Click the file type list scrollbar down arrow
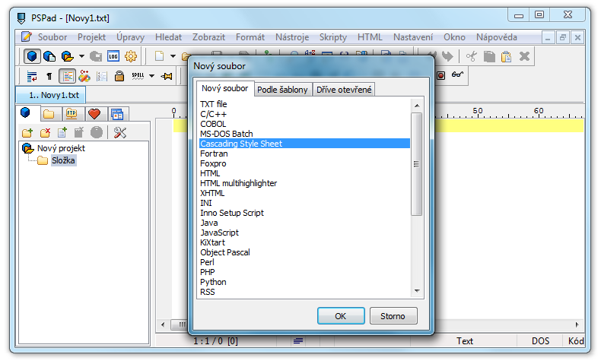601x364 pixels. 416,291
